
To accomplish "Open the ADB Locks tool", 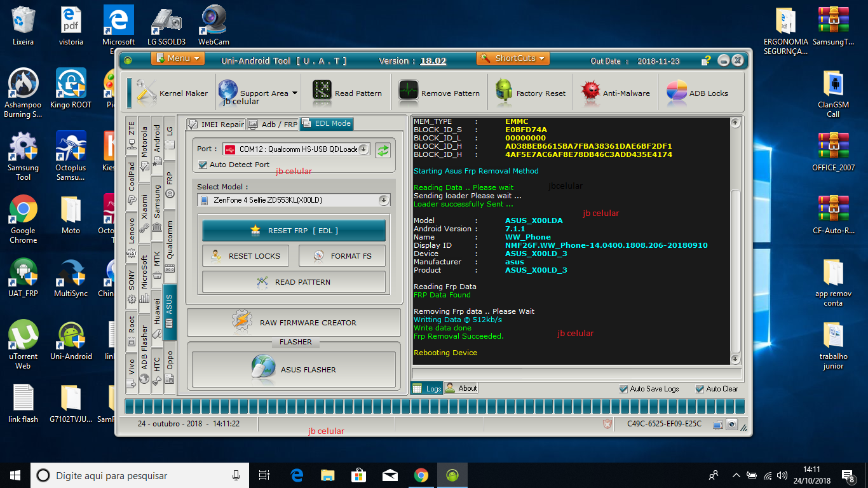I will click(x=698, y=93).
